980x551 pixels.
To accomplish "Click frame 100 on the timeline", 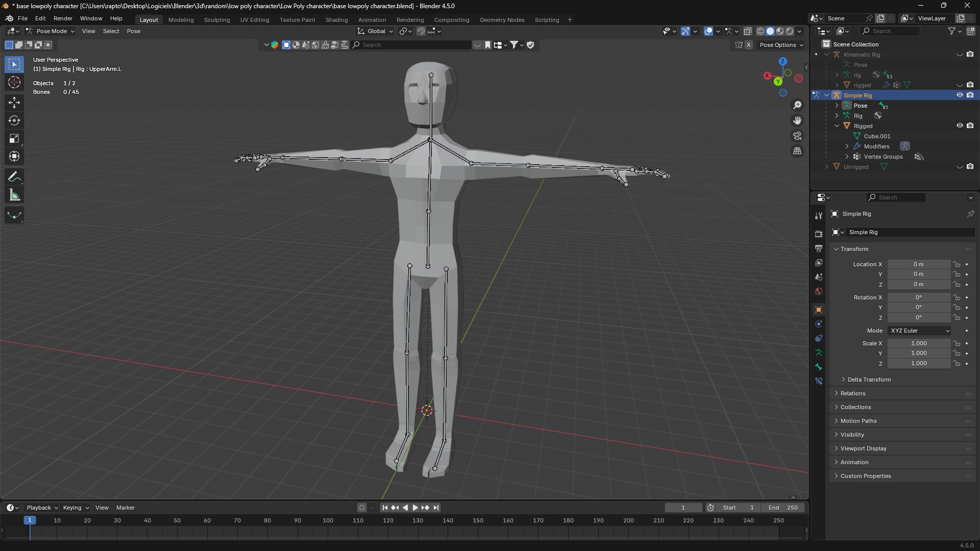I will [x=328, y=520].
